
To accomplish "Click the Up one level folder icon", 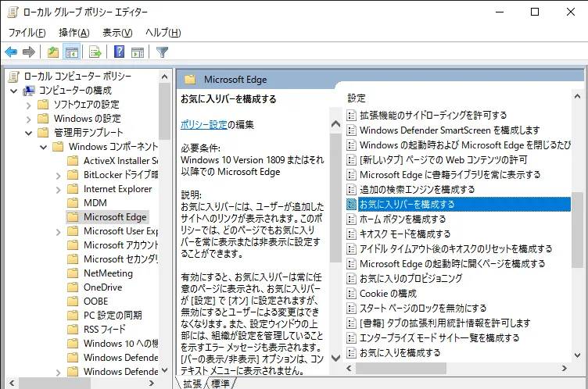I will (53, 52).
